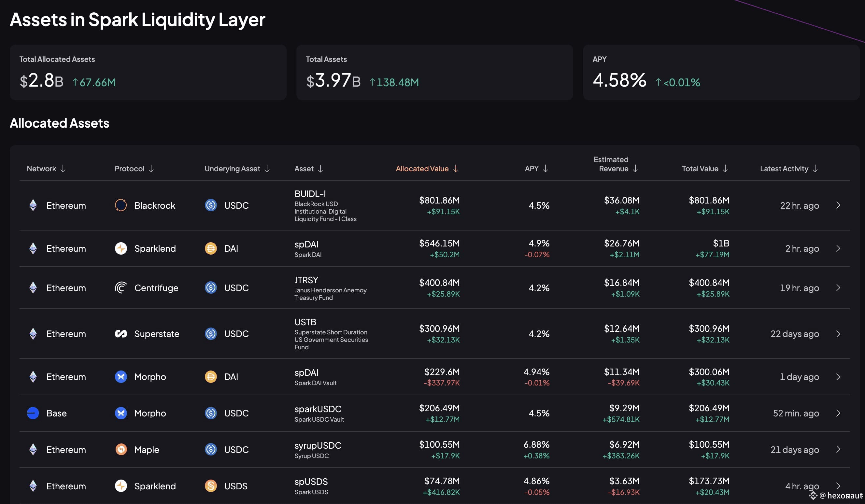Image resolution: width=865 pixels, height=504 pixels.
Task: Click the 52 min. ago activity text
Action: [796, 413]
